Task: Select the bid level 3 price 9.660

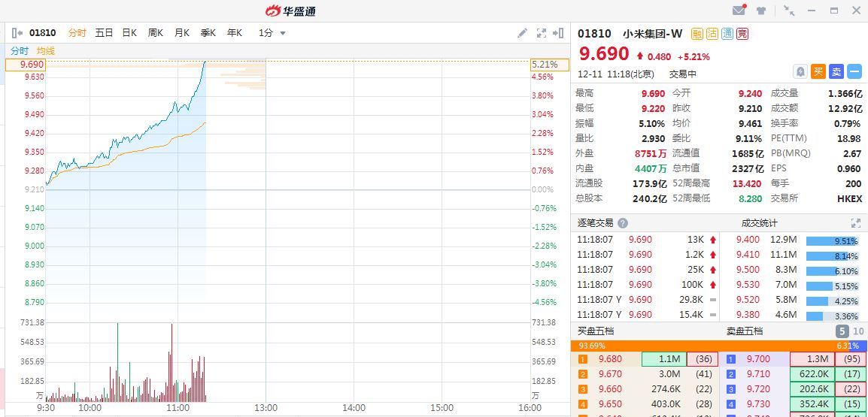Action: tap(611, 389)
